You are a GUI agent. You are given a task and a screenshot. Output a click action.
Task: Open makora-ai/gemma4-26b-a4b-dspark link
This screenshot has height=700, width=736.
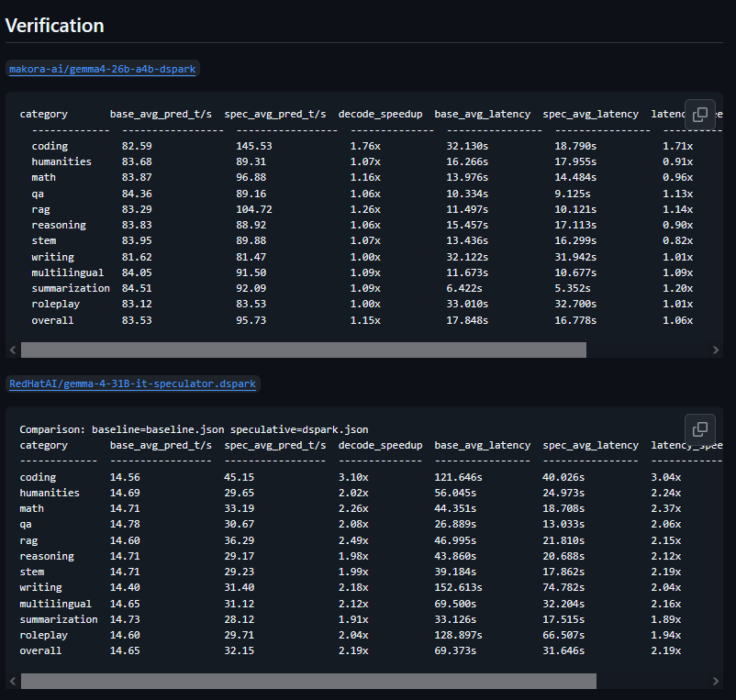103,69
